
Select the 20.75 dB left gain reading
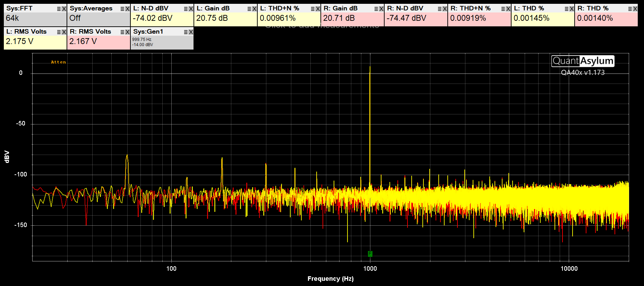pos(212,18)
